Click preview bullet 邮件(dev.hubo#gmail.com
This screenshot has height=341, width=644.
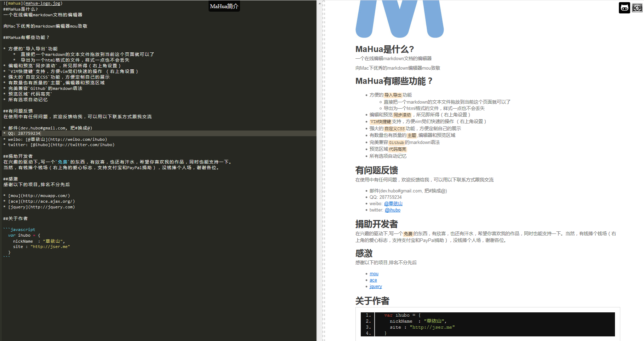pyautogui.click(x=408, y=191)
